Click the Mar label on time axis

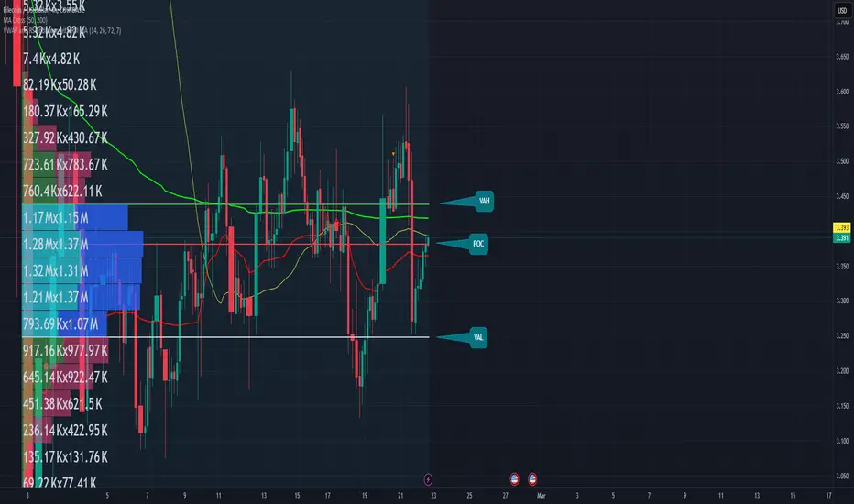point(541,495)
